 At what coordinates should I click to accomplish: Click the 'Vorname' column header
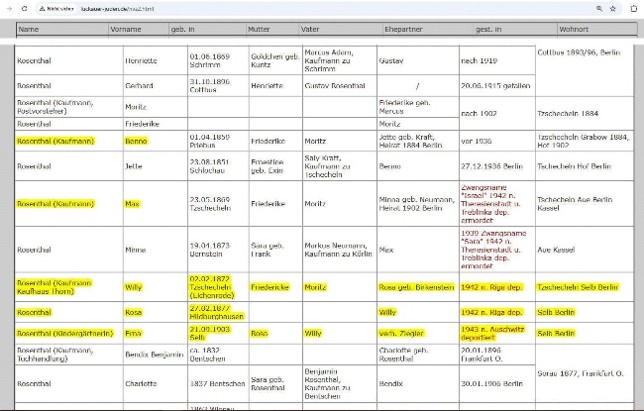tap(139, 29)
